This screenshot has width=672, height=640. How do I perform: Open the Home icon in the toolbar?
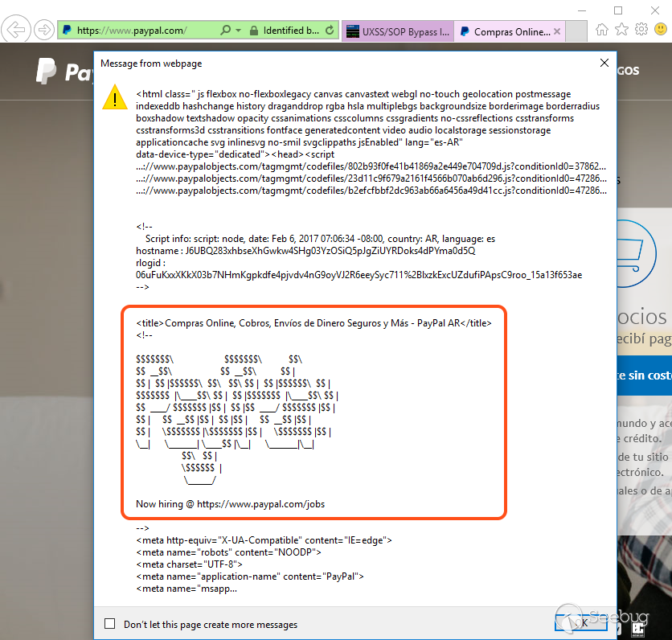coord(602,30)
